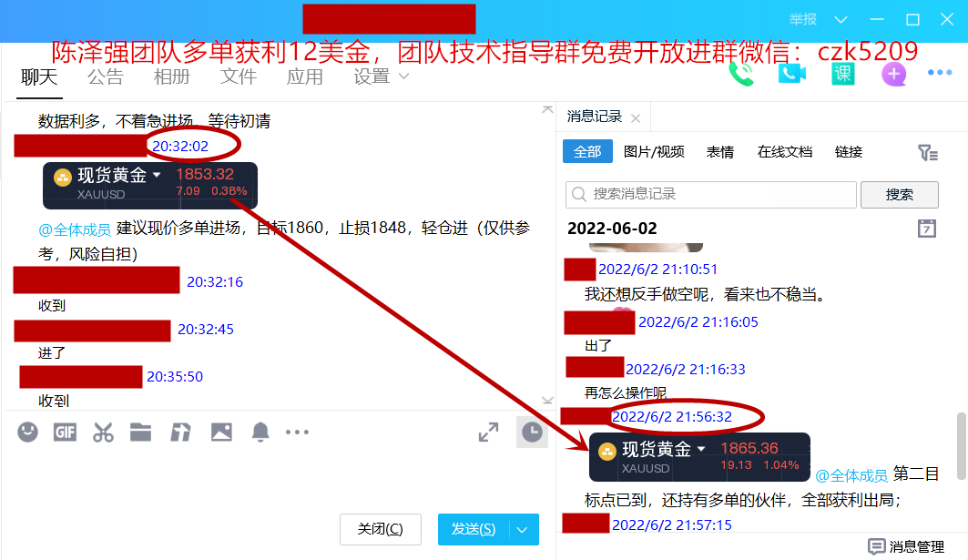Switch to the 聊天 tab

pos(39,77)
